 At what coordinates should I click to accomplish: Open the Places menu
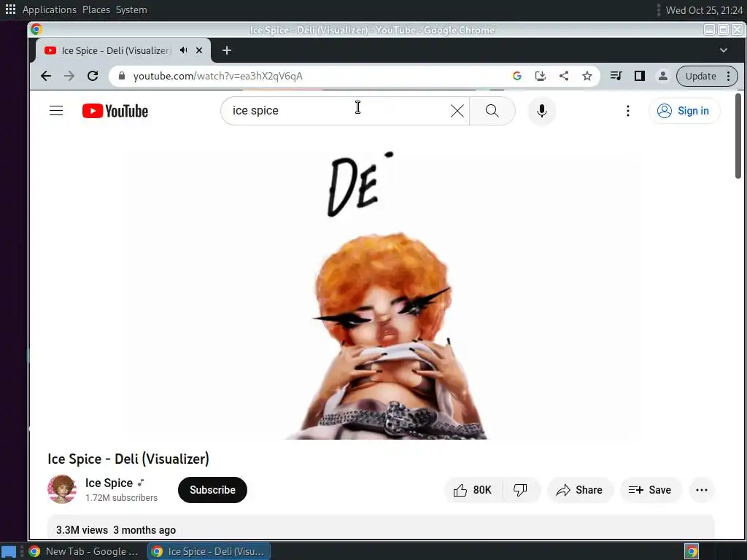96,9
